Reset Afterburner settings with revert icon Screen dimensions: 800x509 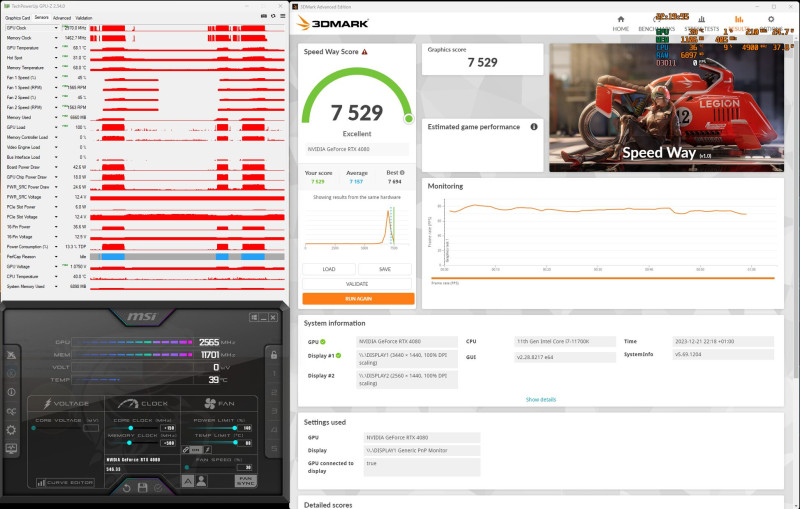127,488
